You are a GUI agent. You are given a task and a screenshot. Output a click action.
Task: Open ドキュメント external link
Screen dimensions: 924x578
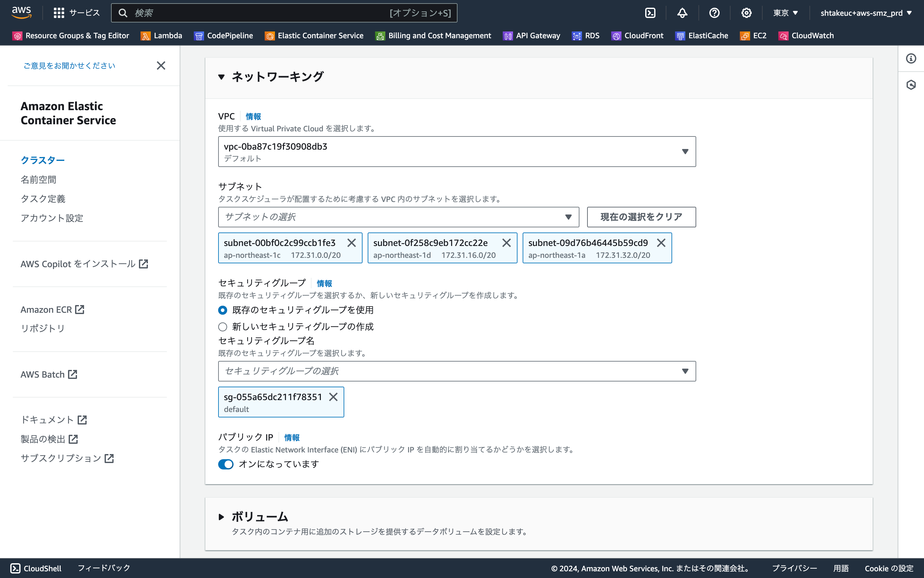54,420
